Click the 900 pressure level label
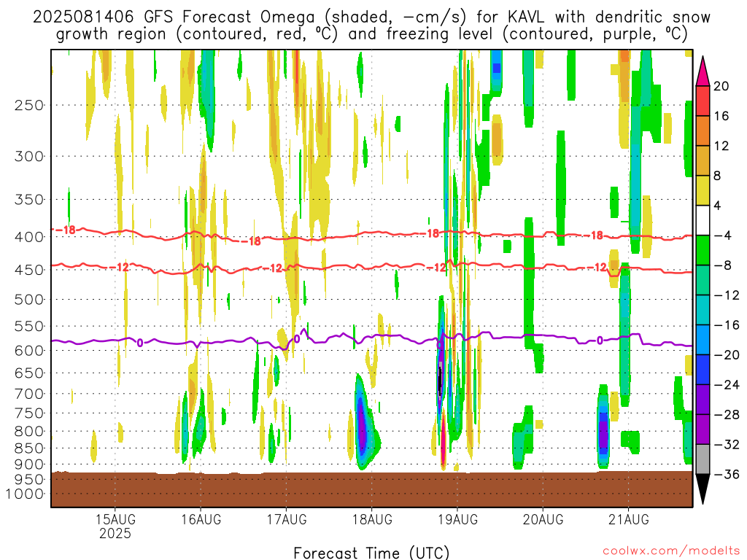This screenshot has width=747, height=560. coord(29,464)
